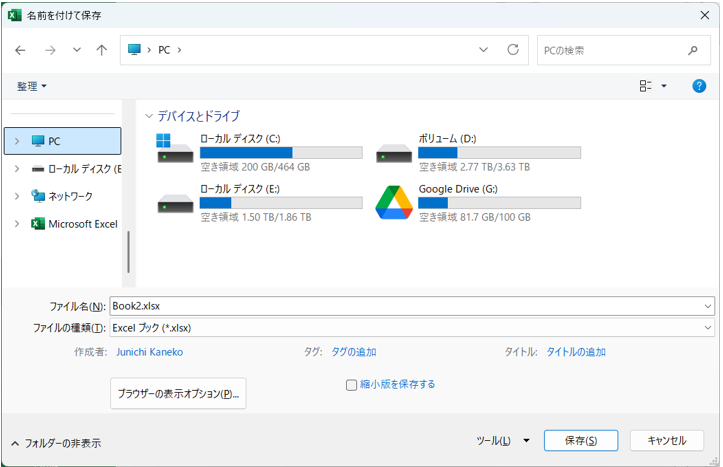The image size is (723, 467).
Task: Expand Microsoft Excel tree node
Action: click(x=17, y=224)
